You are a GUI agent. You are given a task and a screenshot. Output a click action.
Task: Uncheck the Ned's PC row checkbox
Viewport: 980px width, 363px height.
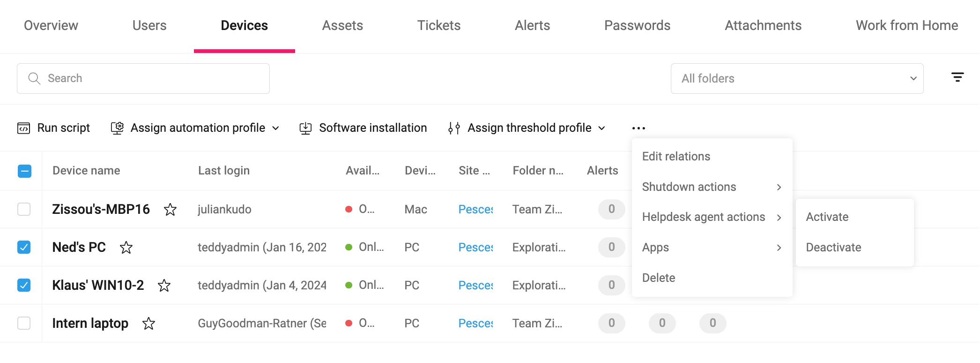click(x=24, y=247)
